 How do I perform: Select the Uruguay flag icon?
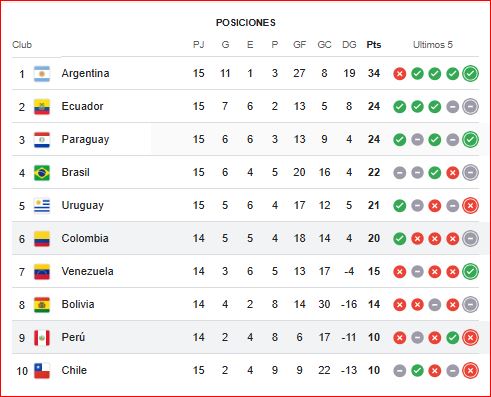click(42, 206)
